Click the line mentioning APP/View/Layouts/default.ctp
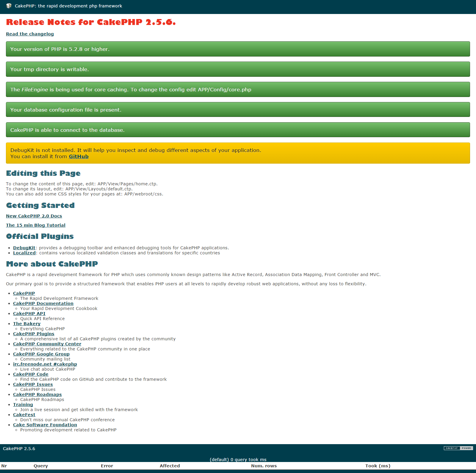This screenshot has width=476, height=473. click(x=69, y=189)
